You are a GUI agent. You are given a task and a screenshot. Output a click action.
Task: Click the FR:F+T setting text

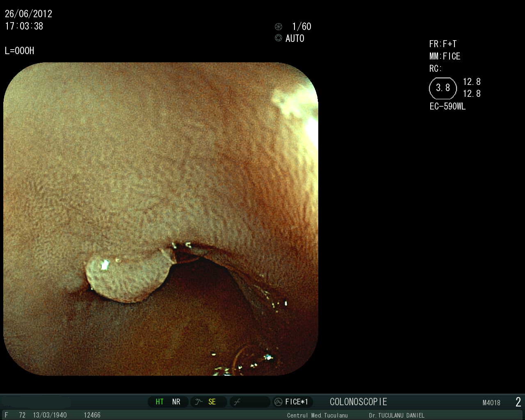[x=443, y=44]
